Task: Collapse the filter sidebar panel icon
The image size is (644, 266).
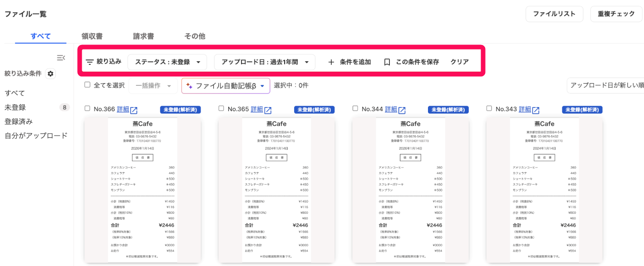Action: coord(61,58)
